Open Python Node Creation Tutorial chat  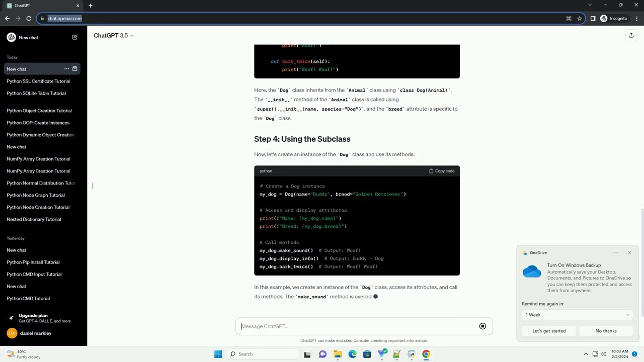pyautogui.click(x=38, y=207)
